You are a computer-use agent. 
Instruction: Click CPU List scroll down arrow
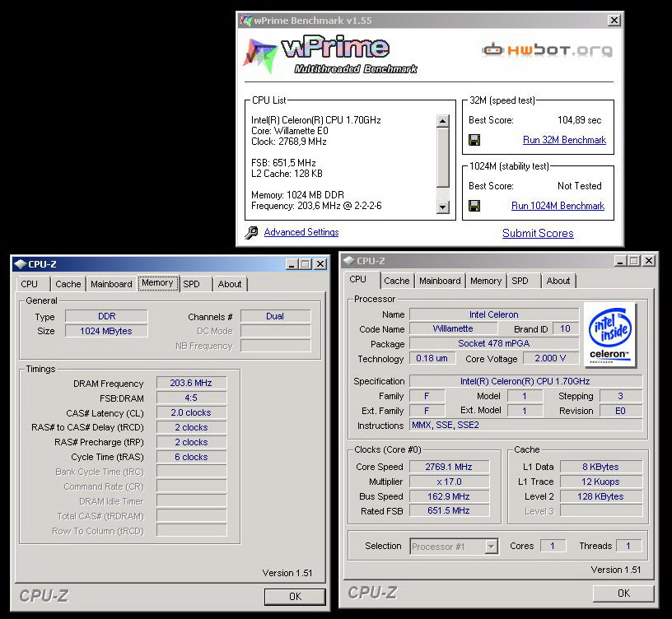[x=442, y=207]
